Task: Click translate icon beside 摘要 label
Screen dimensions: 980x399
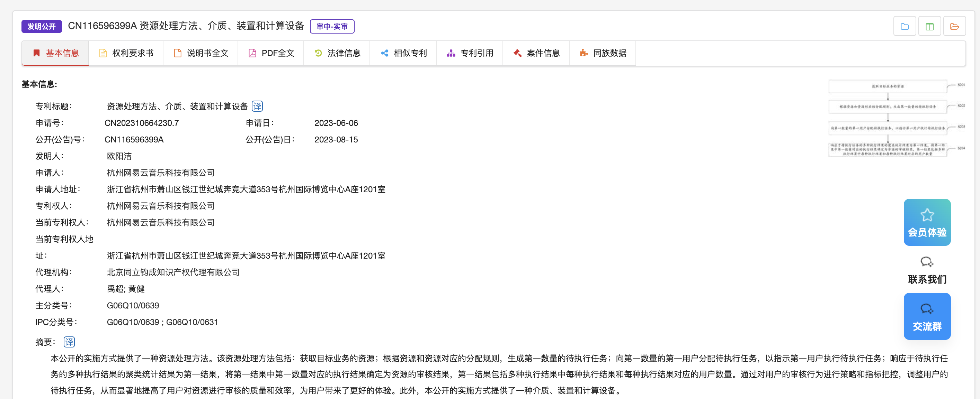Action: 69,342
